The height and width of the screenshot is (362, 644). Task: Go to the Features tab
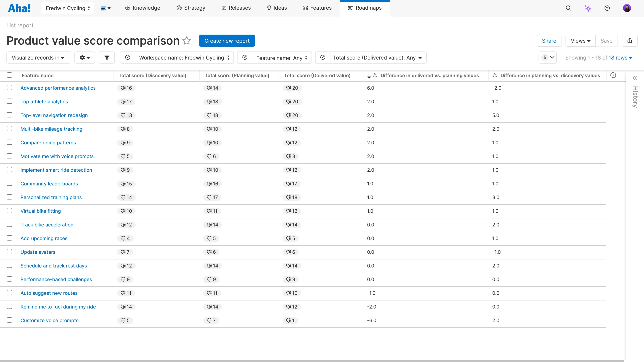point(317,8)
